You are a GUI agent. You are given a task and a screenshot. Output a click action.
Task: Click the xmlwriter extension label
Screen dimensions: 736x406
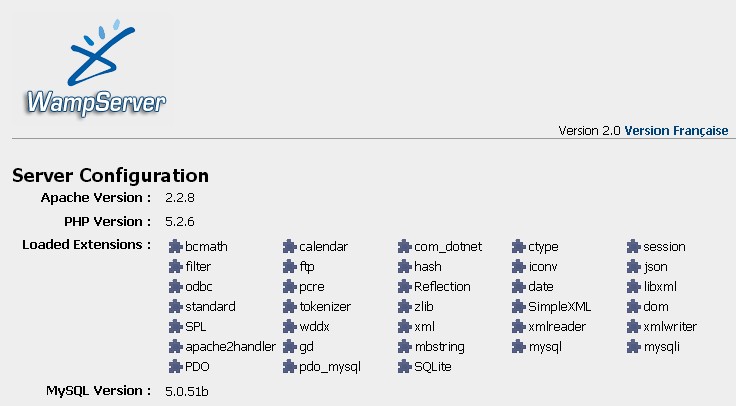point(670,327)
